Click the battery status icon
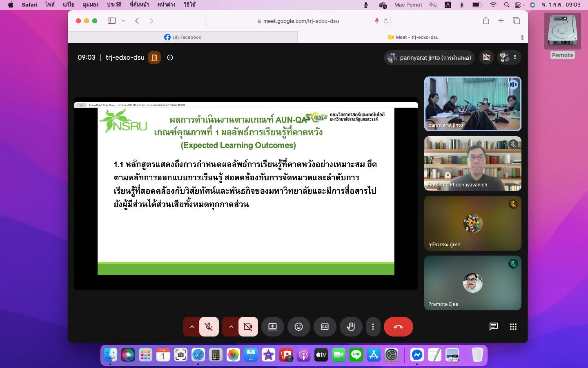The image size is (588, 368). pos(477,4)
